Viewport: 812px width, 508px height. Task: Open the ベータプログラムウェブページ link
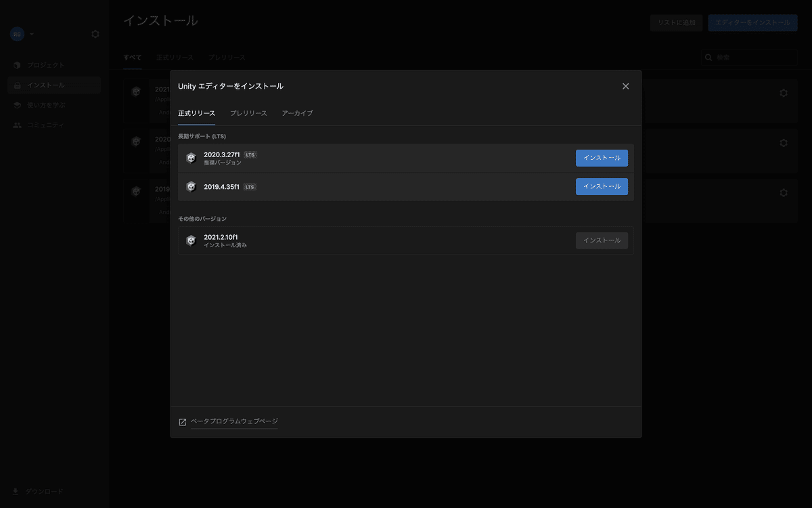[x=234, y=421]
